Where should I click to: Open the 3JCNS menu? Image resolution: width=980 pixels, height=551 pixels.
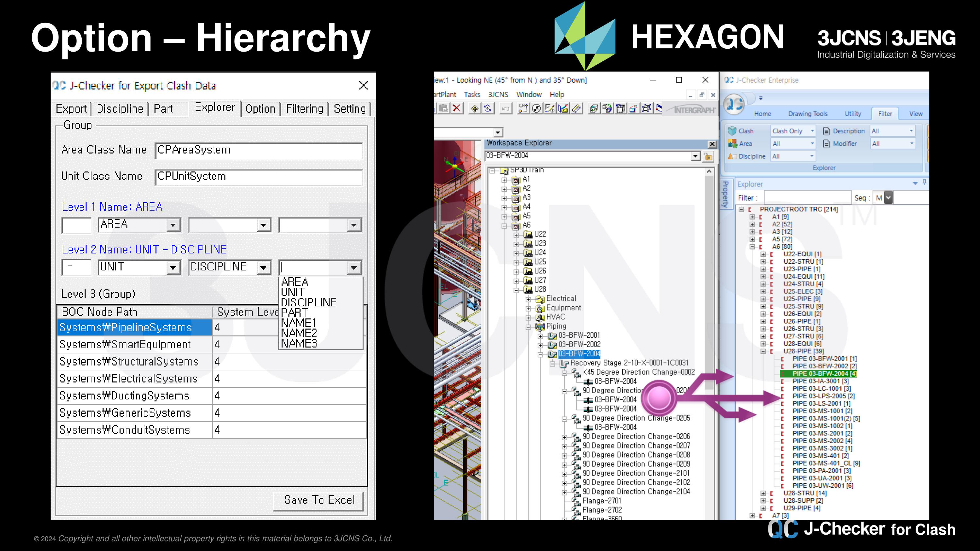coord(498,94)
